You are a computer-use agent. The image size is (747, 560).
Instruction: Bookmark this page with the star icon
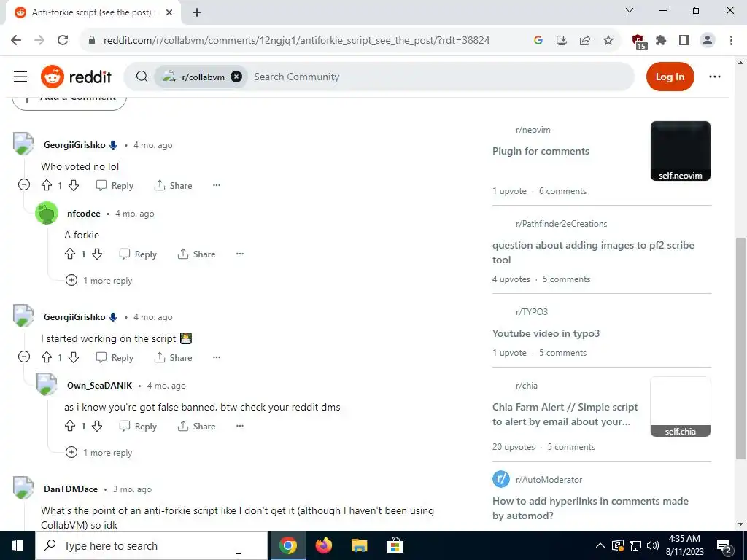(x=608, y=40)
